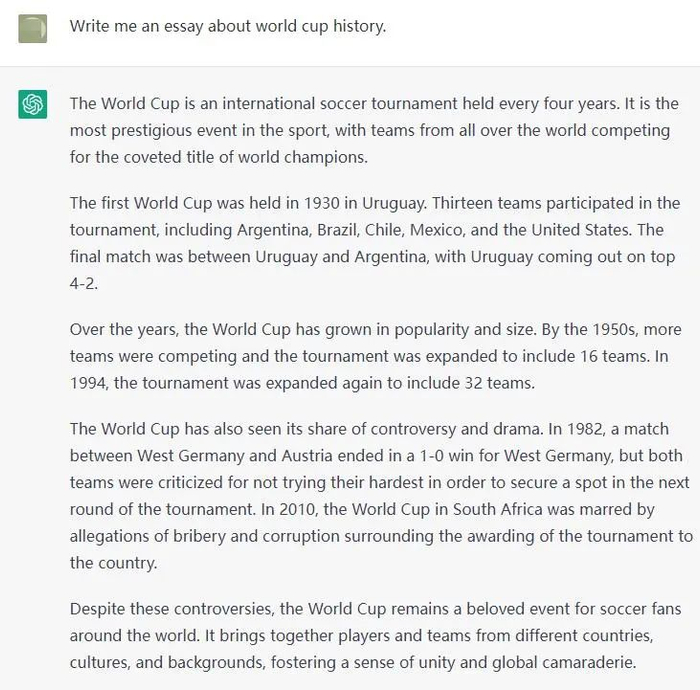700x690 pixels.
Task: Click the line "for the coveted title of world champions"
Action: coord(219,157)
